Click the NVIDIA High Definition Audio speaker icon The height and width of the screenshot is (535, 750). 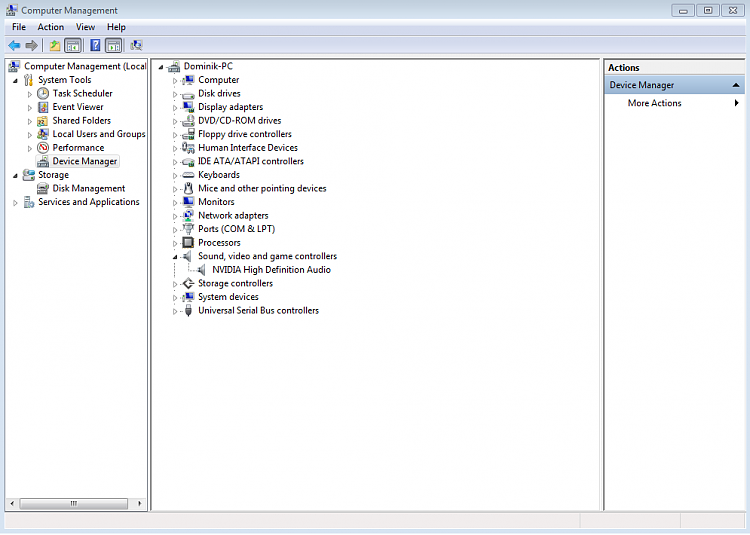202,270
